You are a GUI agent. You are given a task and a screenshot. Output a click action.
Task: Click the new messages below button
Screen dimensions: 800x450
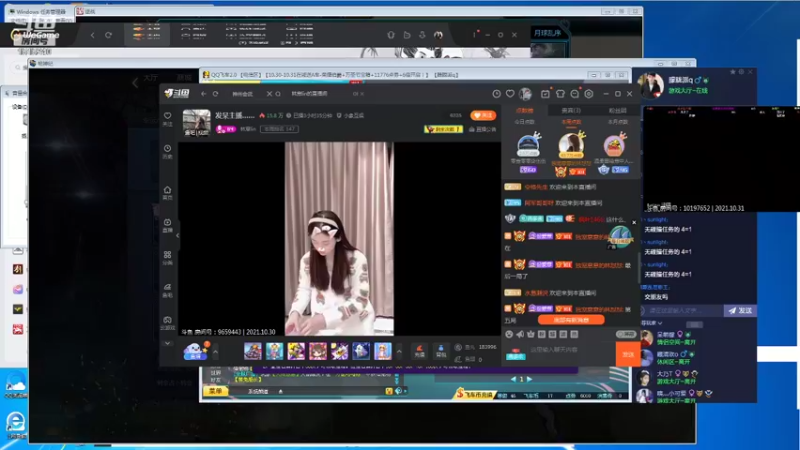(571, 320)
